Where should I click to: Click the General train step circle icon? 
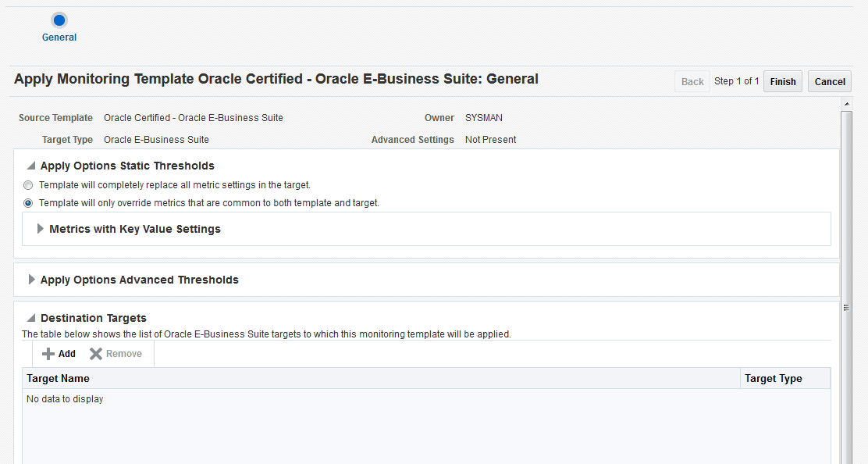coord(59,20)
